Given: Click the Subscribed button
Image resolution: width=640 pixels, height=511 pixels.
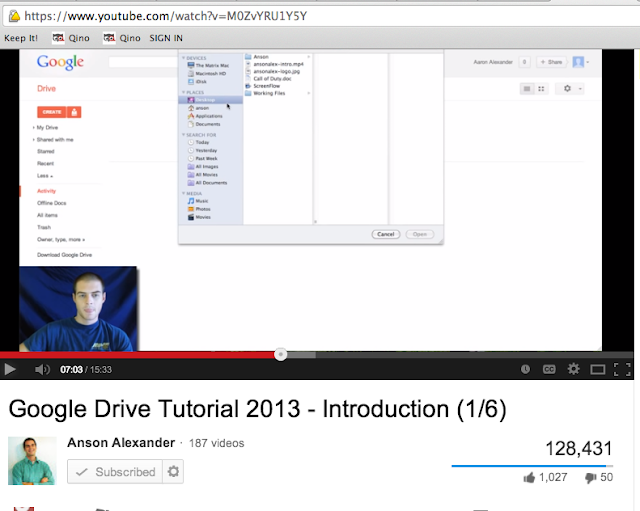Looking at the screenshot, I should [x=115, y=472].
